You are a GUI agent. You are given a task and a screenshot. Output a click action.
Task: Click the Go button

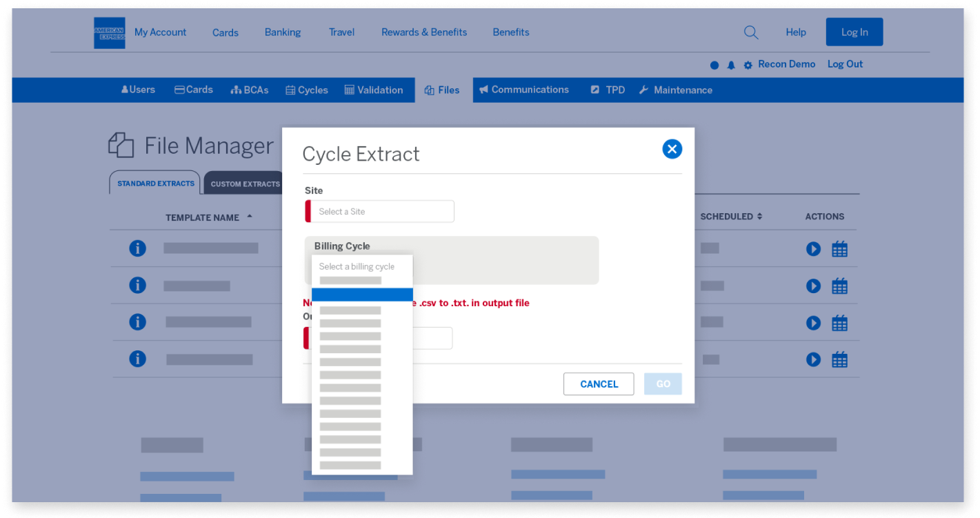[663, 384]
